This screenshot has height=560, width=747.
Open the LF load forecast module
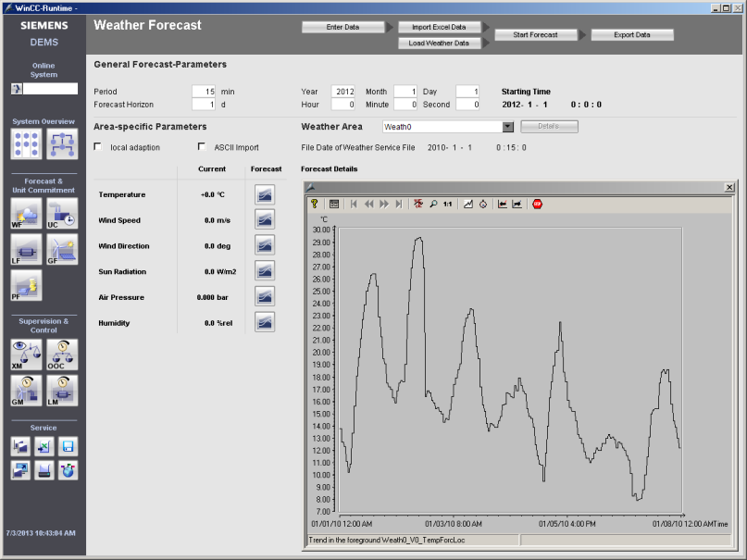click(x=26, y=249)
